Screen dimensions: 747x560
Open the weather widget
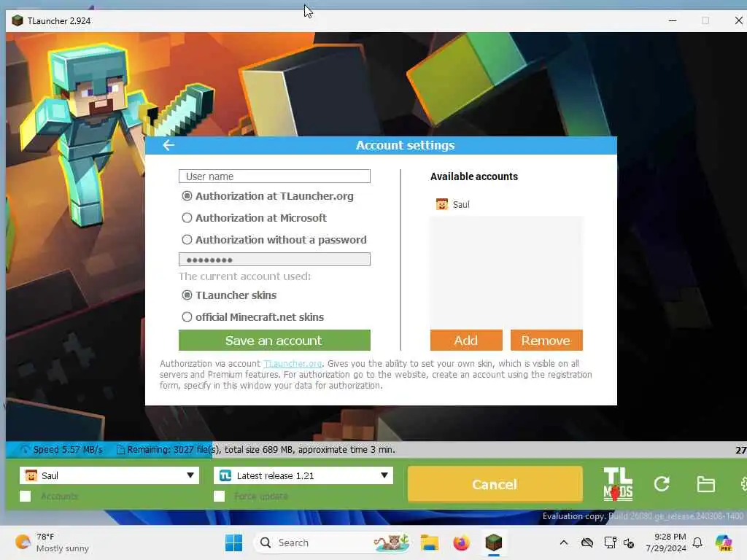[53, 542]
